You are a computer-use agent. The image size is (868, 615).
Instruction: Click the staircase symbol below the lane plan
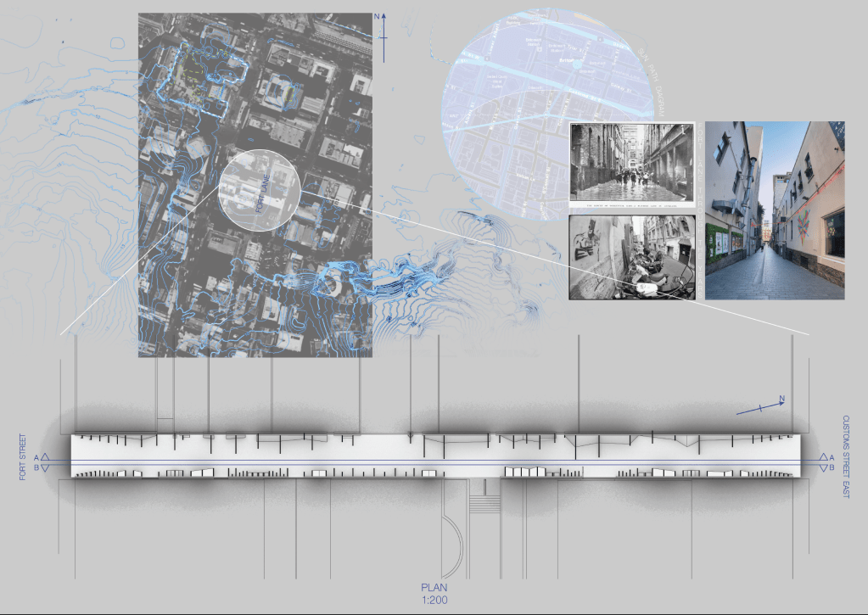[x=484, y=502]
